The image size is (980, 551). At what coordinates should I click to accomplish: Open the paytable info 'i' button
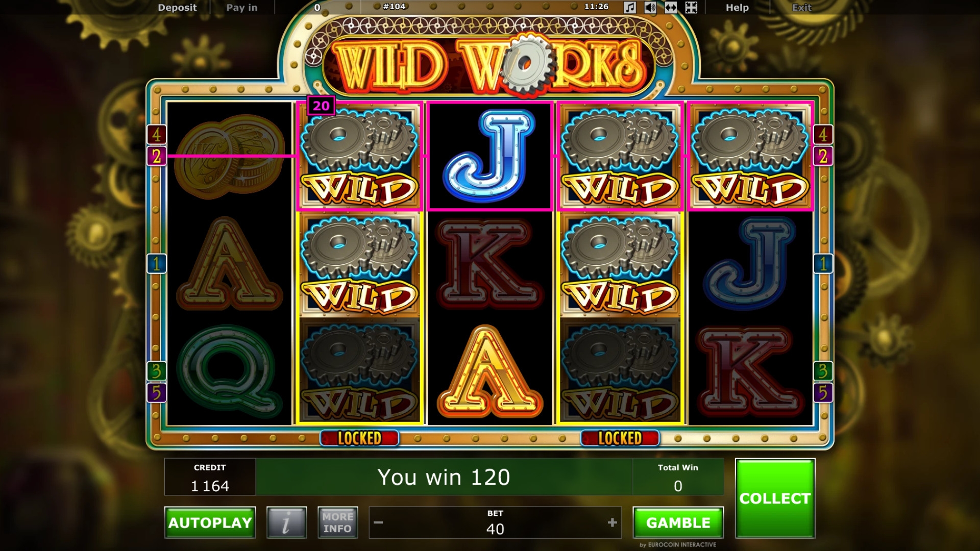coord(286,522)
